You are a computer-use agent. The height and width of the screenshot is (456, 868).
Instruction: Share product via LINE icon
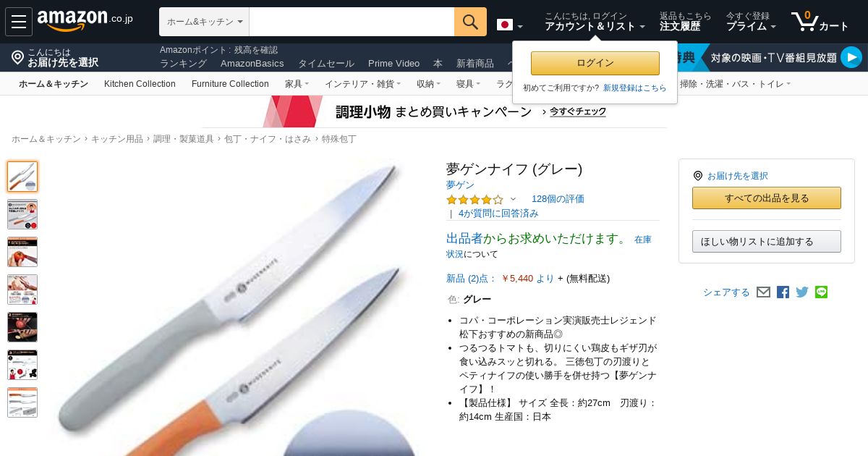point(821,292)
